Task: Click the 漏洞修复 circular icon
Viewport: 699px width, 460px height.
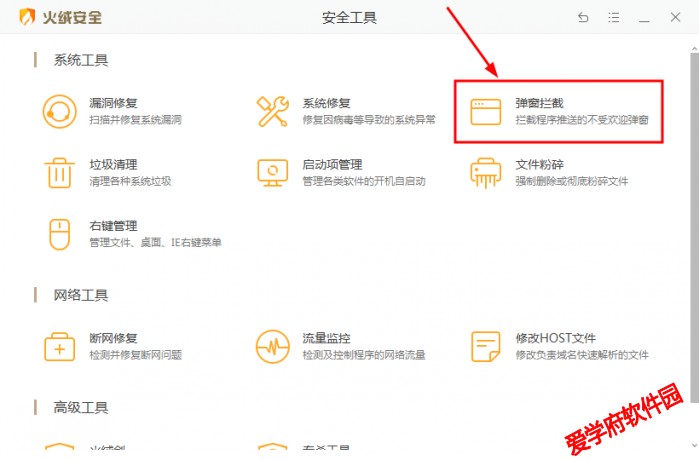Action: point(59,111)
